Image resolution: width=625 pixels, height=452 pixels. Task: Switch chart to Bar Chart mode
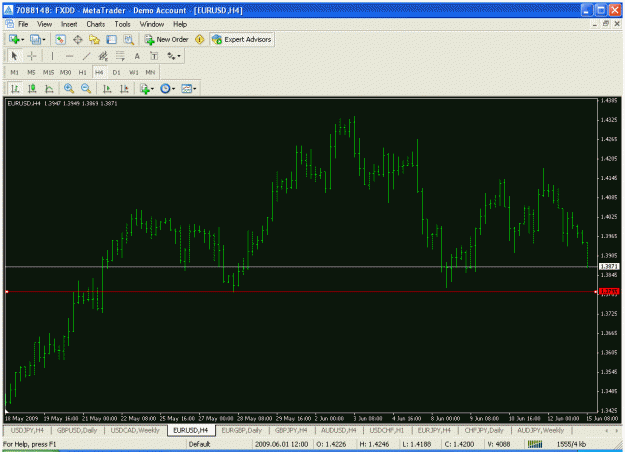tap(15, 88)
